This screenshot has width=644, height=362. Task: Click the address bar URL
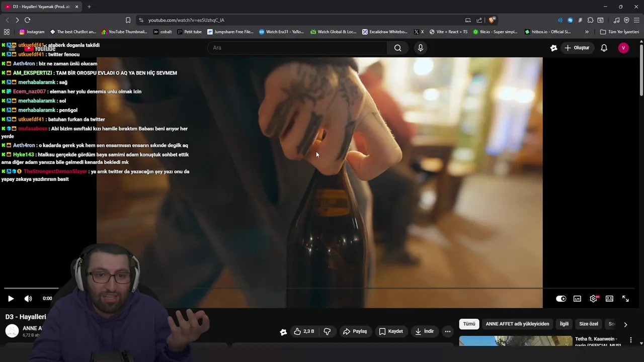(186, 20)
